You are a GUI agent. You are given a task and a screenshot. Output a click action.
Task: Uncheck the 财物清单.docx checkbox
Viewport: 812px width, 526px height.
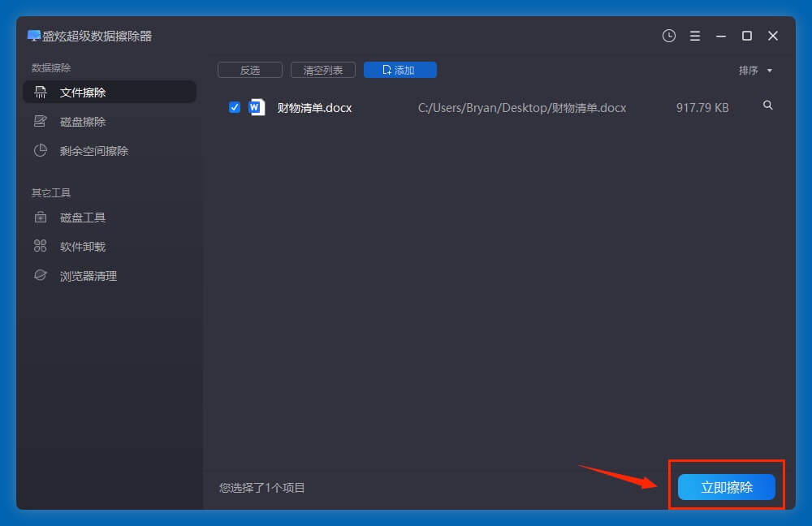(235, 107)
